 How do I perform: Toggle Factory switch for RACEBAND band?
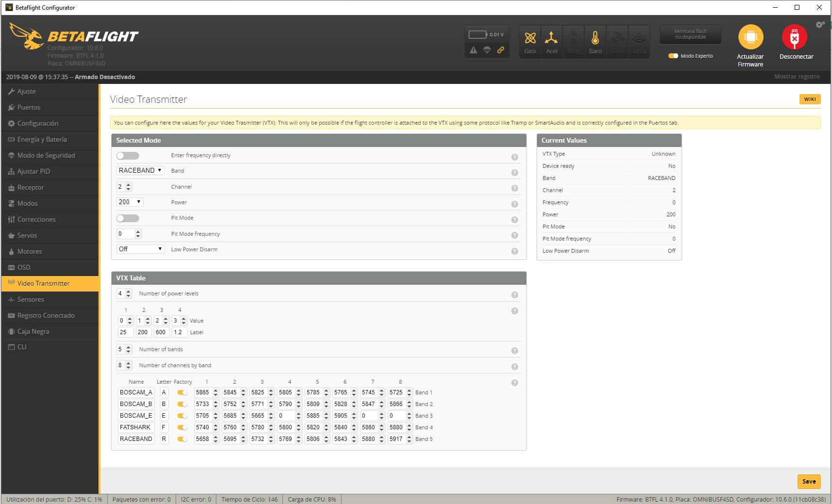(x=182, y=439)
